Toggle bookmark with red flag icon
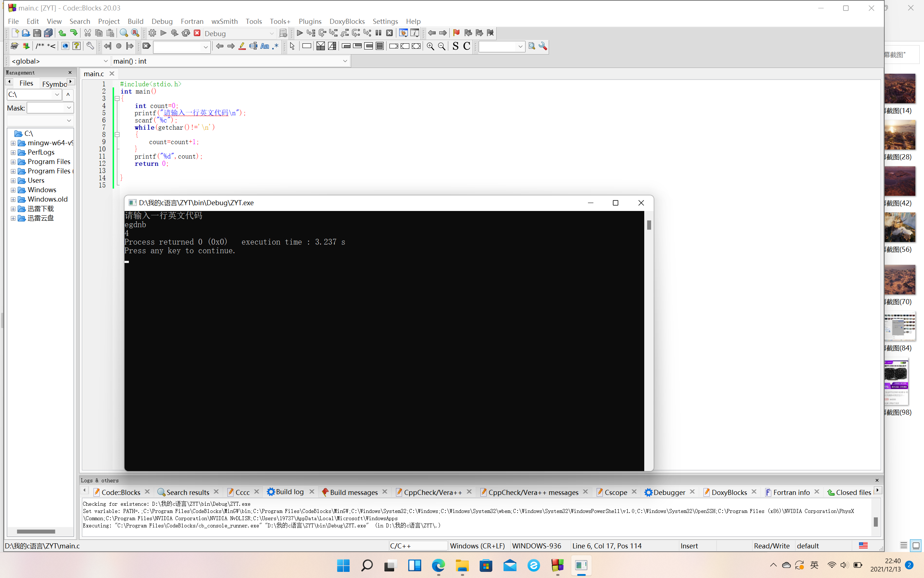 [x=456, y=33]
